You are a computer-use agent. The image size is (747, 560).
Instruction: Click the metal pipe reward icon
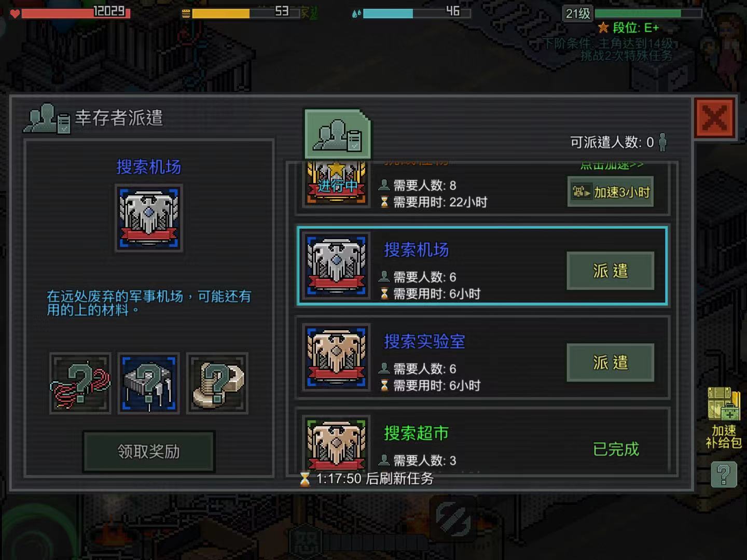coord(217,383)
